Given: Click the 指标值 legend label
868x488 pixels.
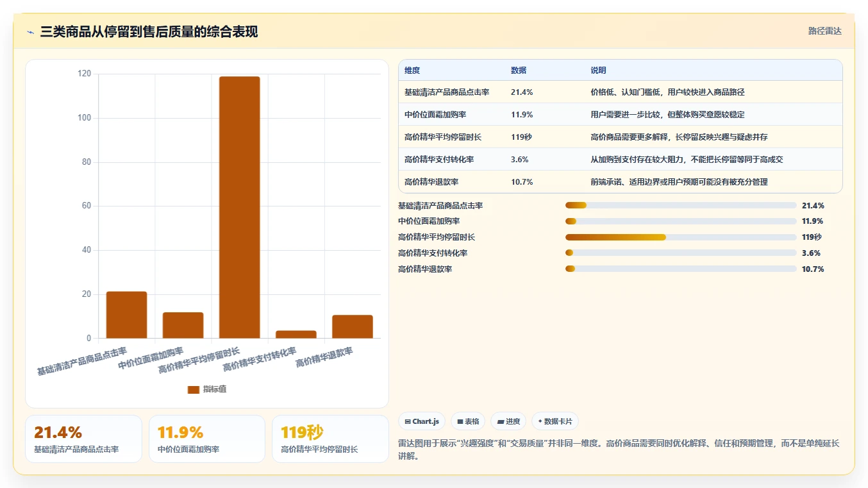Looking at the screenshot, I should tap(215, 389).
